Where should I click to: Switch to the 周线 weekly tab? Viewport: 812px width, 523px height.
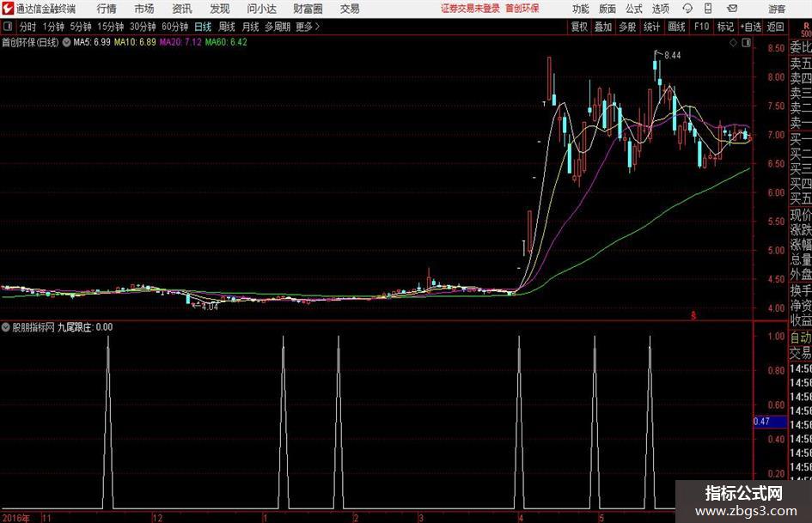[226, 27]
